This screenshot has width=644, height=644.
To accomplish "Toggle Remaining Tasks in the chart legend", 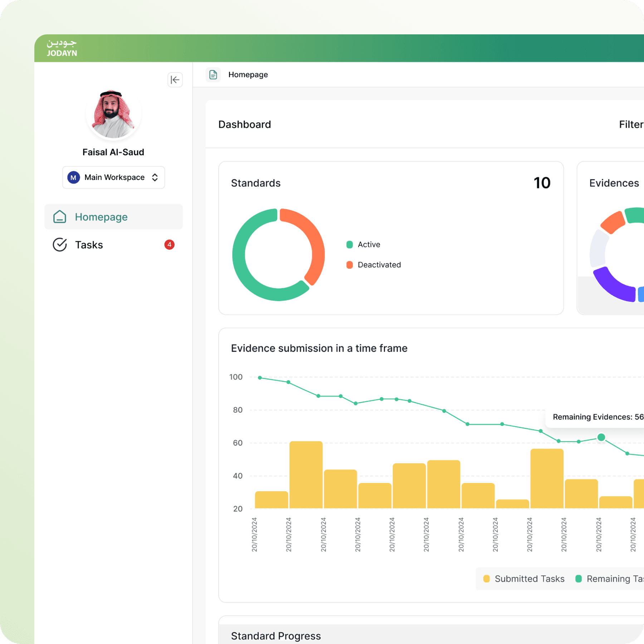I will (612, 579).
